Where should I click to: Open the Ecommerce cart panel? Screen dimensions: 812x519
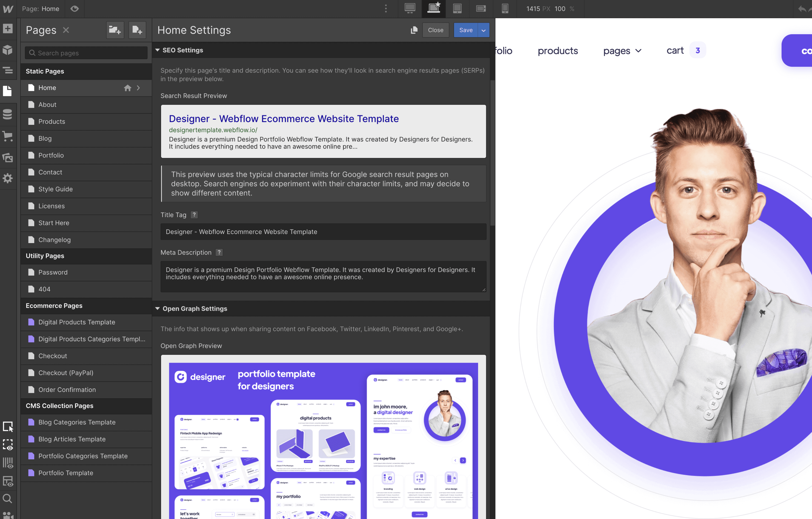(x=7, y=136)
